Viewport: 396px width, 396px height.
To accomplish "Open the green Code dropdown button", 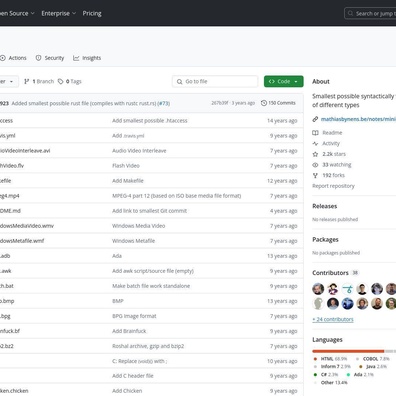I will pos(284,81).
